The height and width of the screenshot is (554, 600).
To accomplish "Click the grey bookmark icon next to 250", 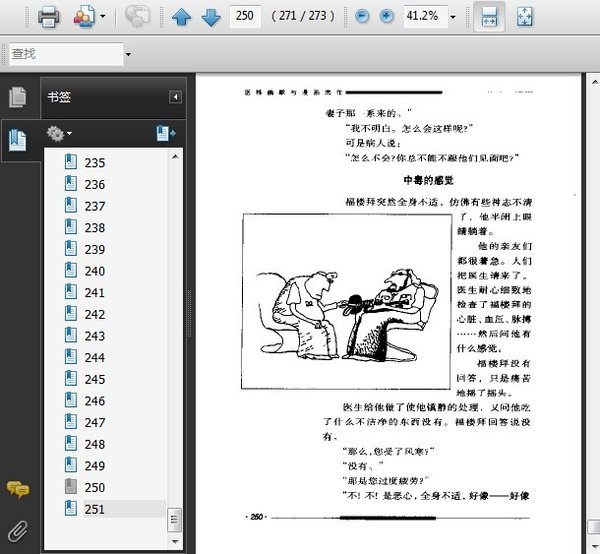I will [x=71, y=486].
